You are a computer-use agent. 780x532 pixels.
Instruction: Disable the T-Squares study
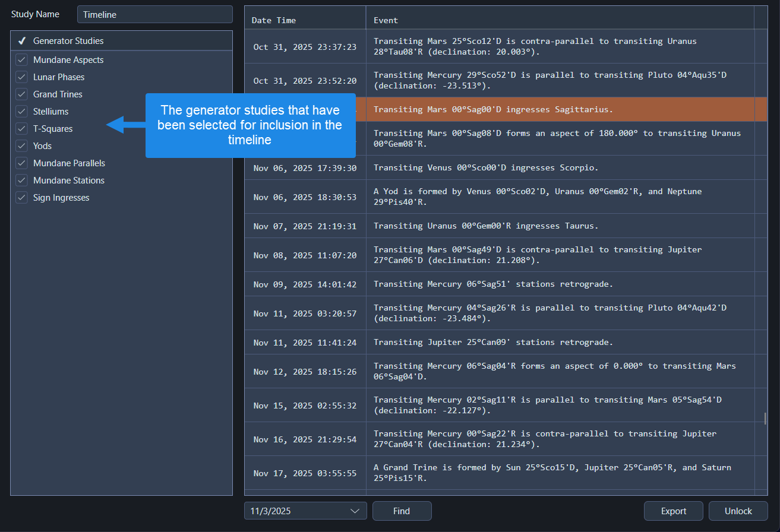pos(21,128)
